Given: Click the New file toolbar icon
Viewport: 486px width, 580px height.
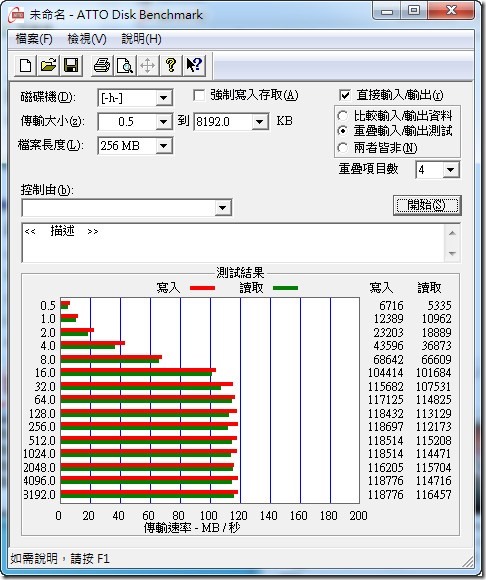Looking at the screenshot, I should [x=25, y=65].
